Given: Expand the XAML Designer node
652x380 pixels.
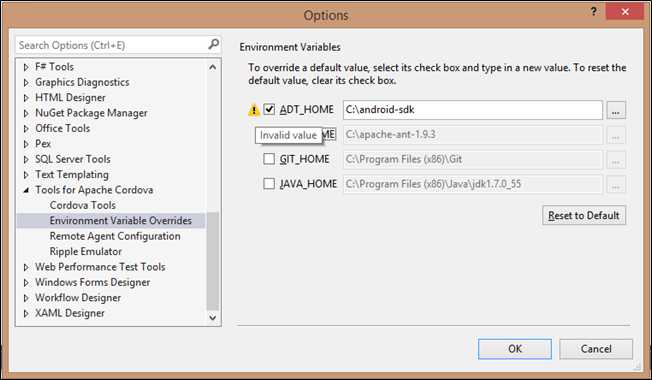Looking at the screenshot, I should point(26,313).
